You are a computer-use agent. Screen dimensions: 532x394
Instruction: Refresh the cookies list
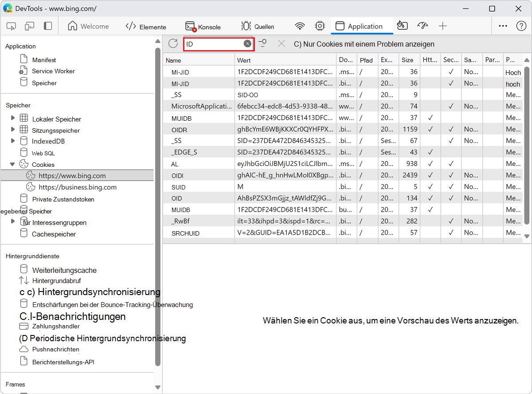[x=173, y=43]
